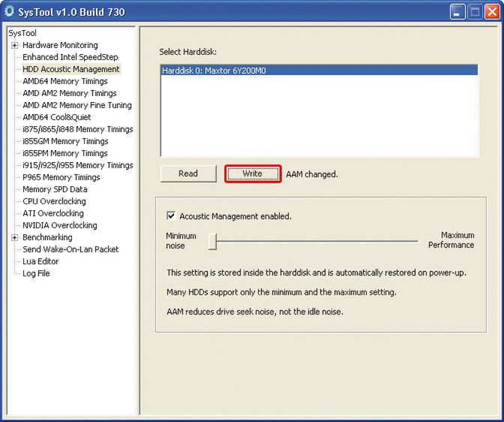Minimize the SysTool window

[457, 12]
